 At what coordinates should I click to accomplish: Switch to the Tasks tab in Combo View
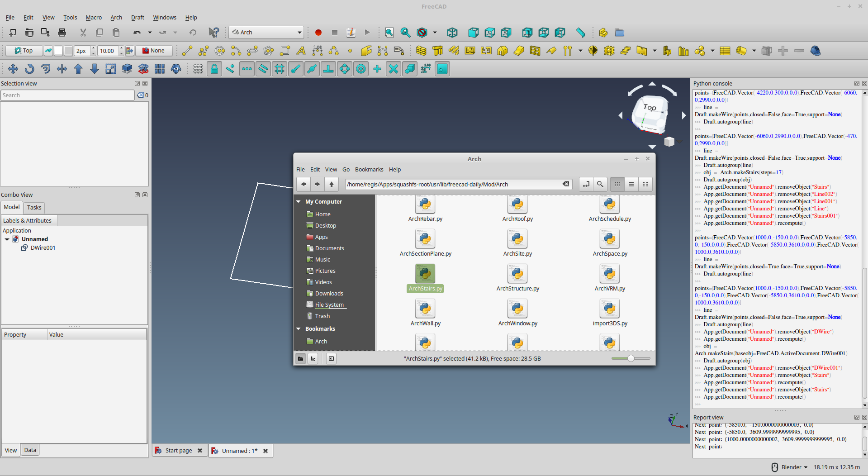coord(34,208)
